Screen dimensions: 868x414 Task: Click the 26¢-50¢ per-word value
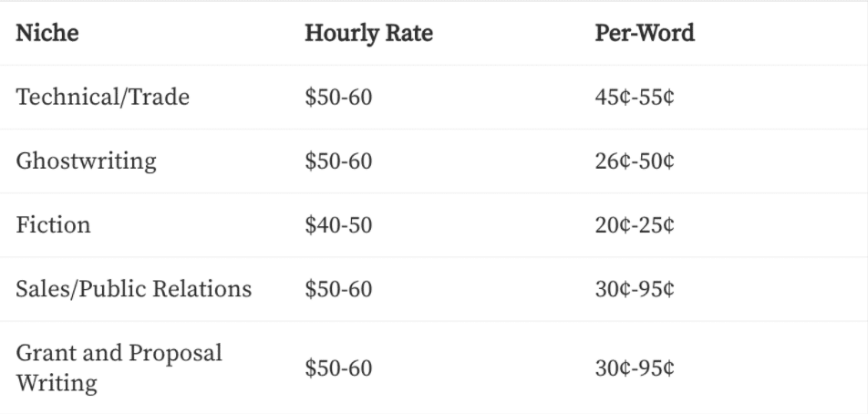point(635,161)
